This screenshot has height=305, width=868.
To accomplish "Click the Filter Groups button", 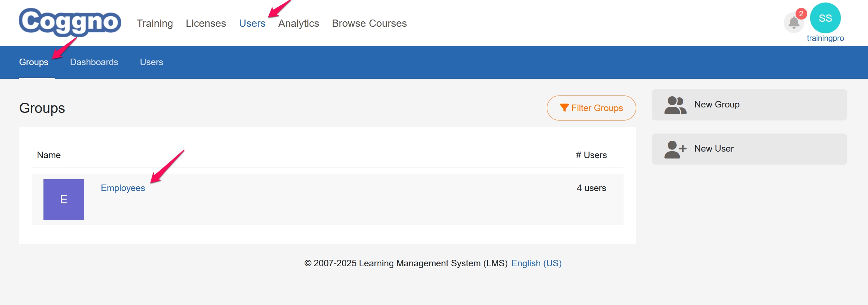I will pyautogui.click(x=591, y=108).
